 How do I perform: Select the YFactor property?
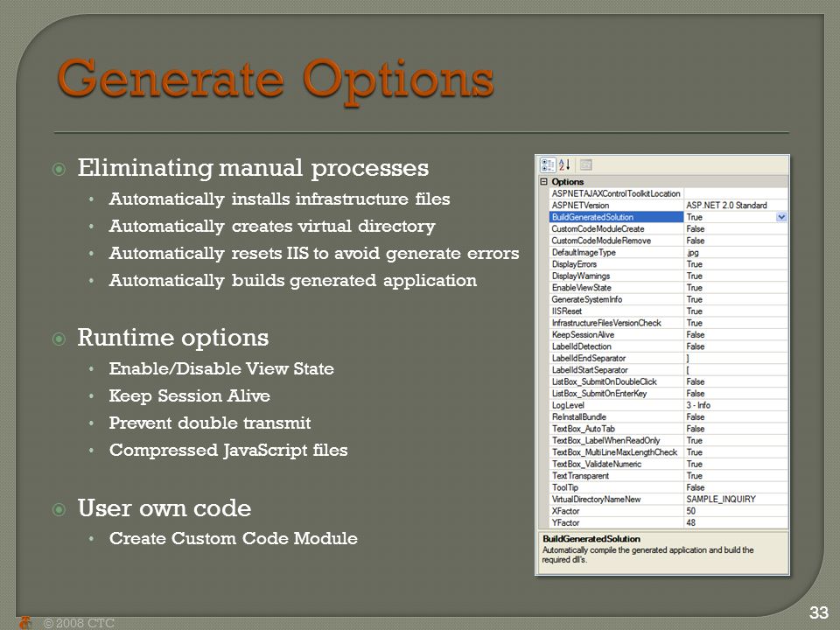coord(616,523)
